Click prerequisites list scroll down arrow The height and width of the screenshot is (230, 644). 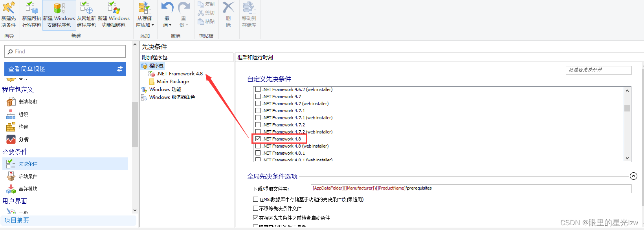pyautogui.click(x=627, y=158)
